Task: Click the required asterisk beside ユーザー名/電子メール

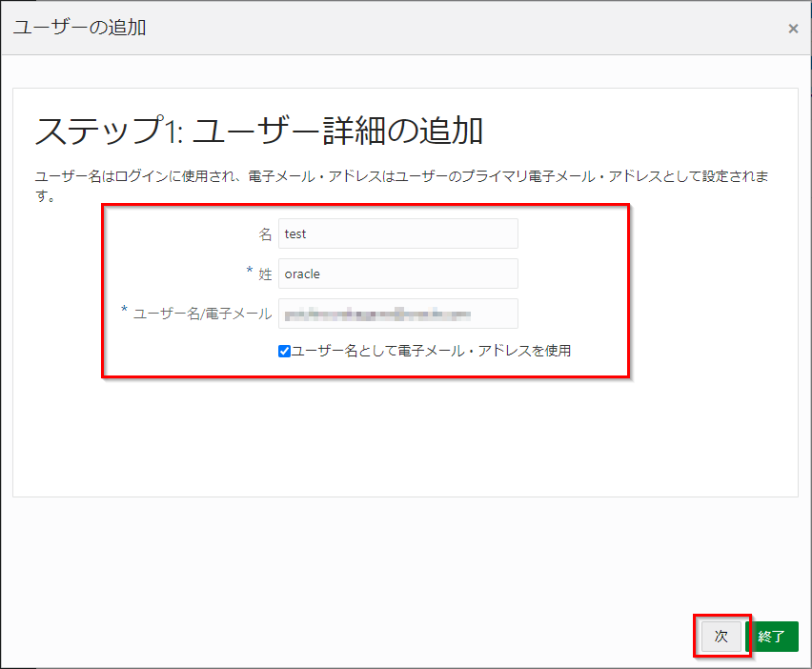Action: click(x=125, y=312)
